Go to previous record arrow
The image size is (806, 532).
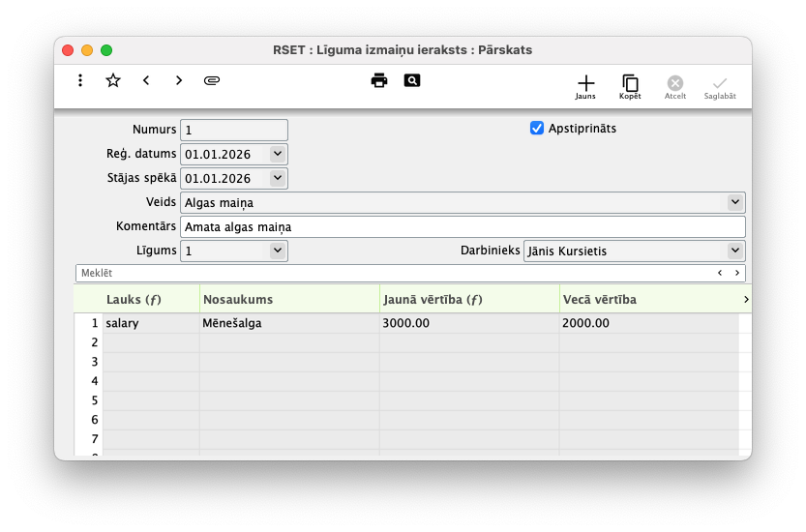[x=146, y=80]
